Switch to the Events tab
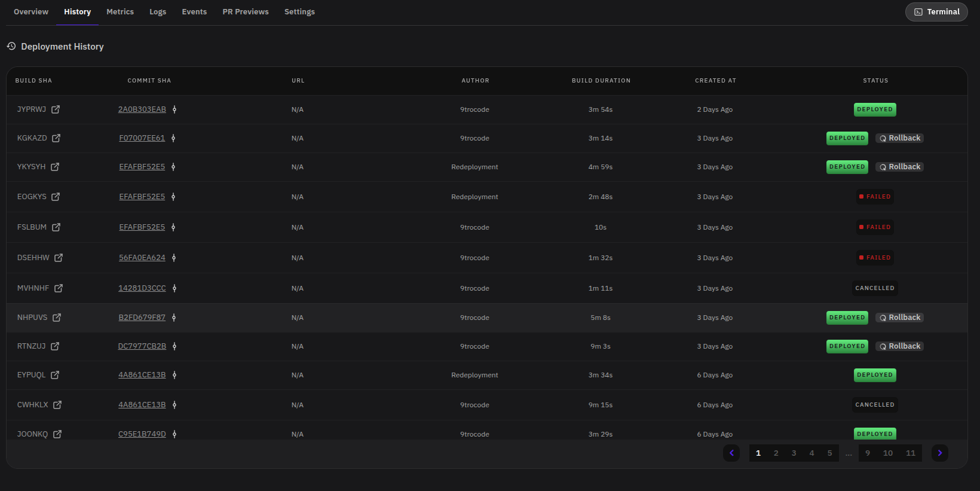980x491 pixels. click(194, 12)
